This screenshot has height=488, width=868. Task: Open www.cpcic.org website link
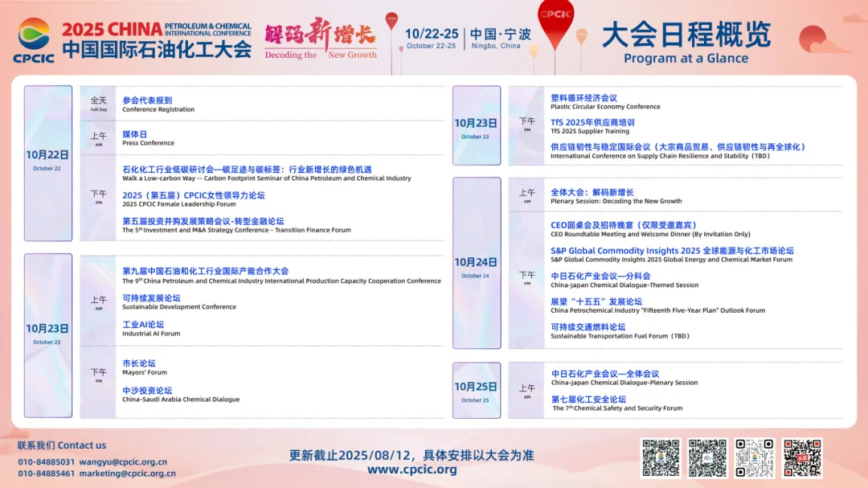pyautogui.click(x=411, y=470)
